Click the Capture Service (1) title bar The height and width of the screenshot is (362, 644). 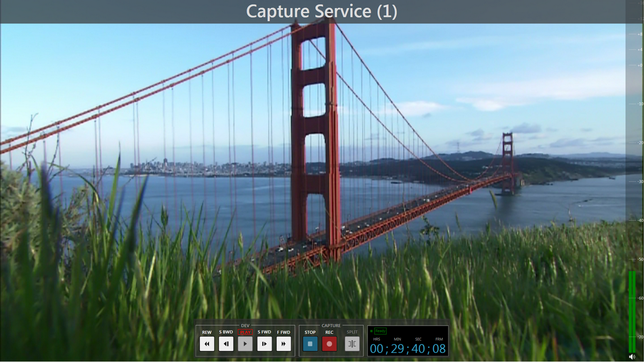tap(322, 11)
